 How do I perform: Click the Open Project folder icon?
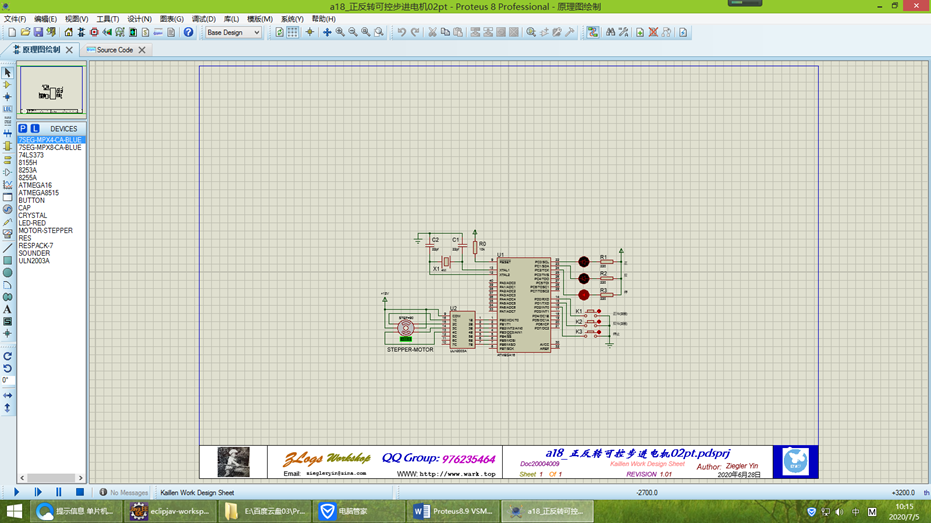(25, 32)
